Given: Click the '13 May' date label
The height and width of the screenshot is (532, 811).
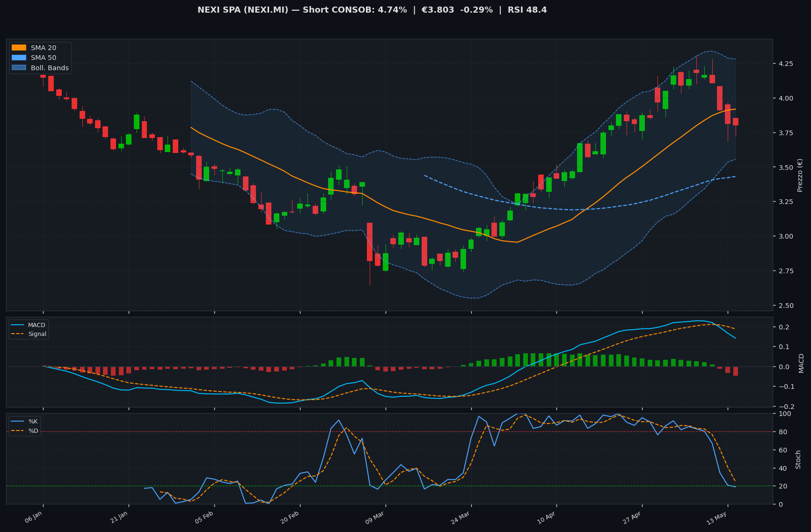Looking at the screenshot, I should [717, 518].
